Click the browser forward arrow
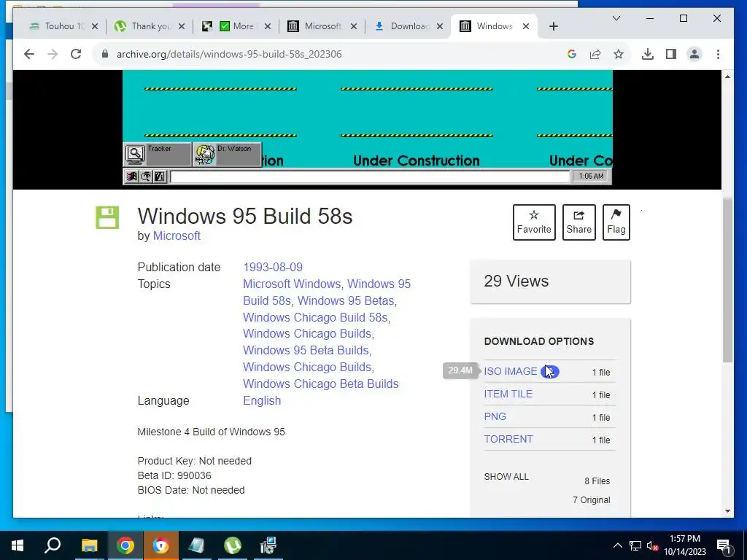This screenshot has width=747, height=560. point(53,54)
